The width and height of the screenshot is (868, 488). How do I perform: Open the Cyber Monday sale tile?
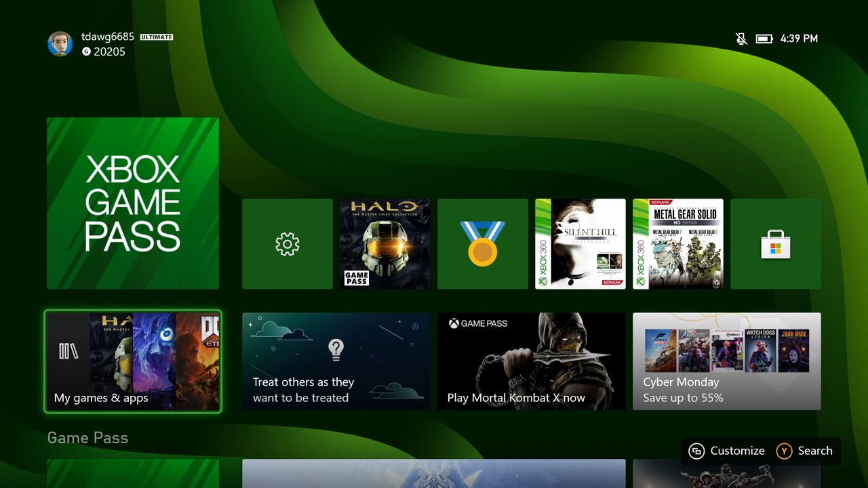tap(726, 361)
